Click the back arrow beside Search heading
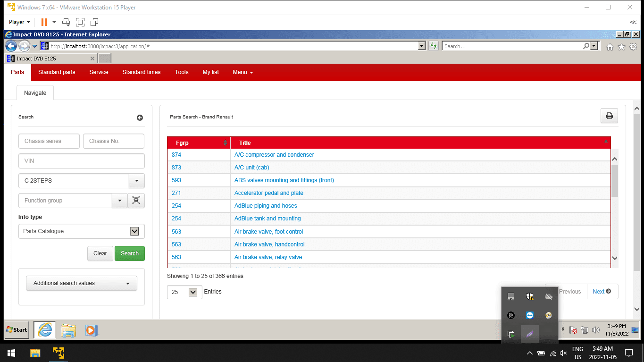The image size is (644, 362). click(140, 118)
